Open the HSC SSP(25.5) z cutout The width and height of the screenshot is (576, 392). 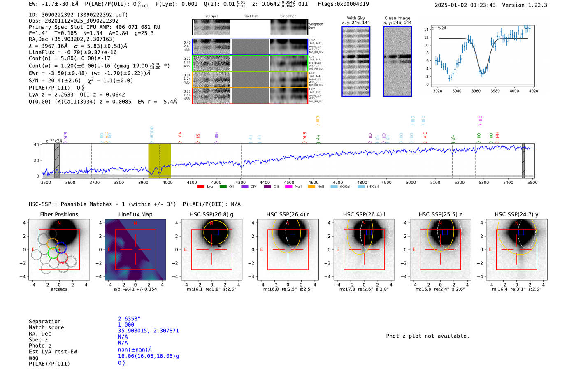point(440,250)
